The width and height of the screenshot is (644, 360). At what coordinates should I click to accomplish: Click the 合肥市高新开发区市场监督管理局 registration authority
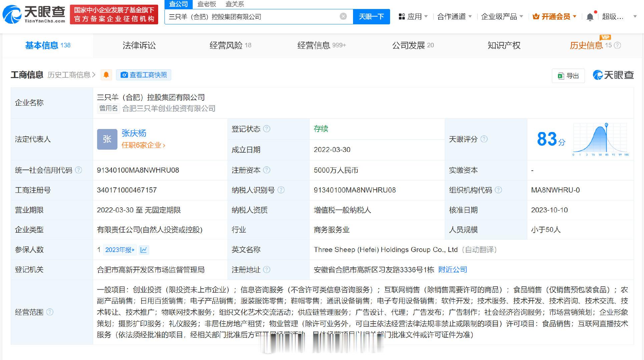pos(150,270)
